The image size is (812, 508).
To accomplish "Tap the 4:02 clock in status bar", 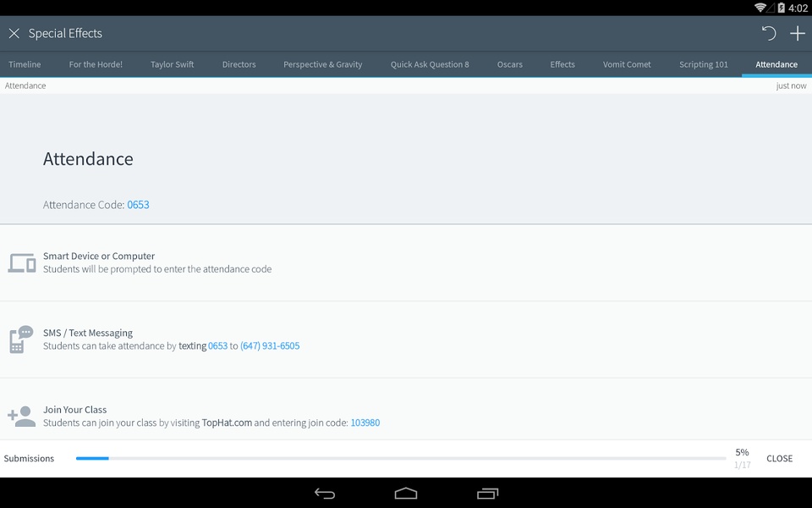I will [798, 8].
